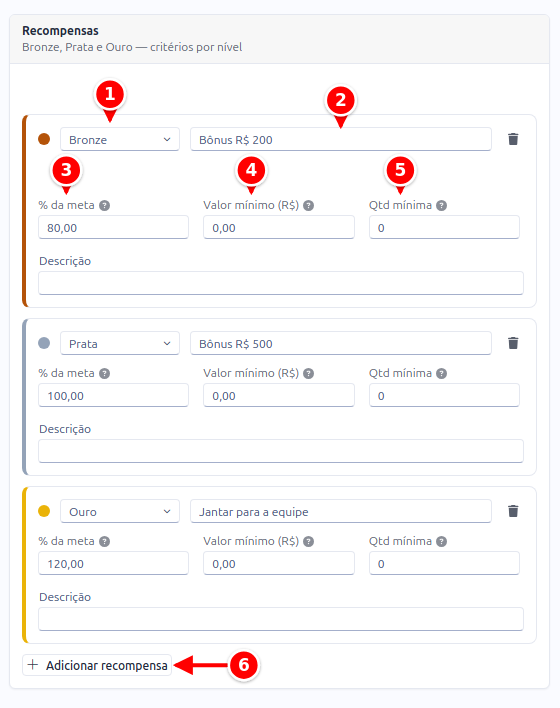
Task: Show help for Prata Valor mínimo
Action: pos(308,373)
